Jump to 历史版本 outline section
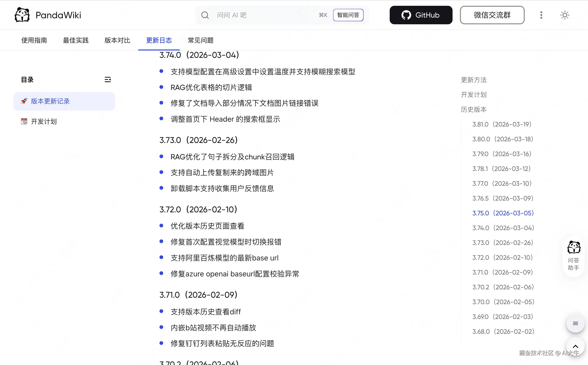Viewport: 588px width, 365px height. (x=473, y=109)
